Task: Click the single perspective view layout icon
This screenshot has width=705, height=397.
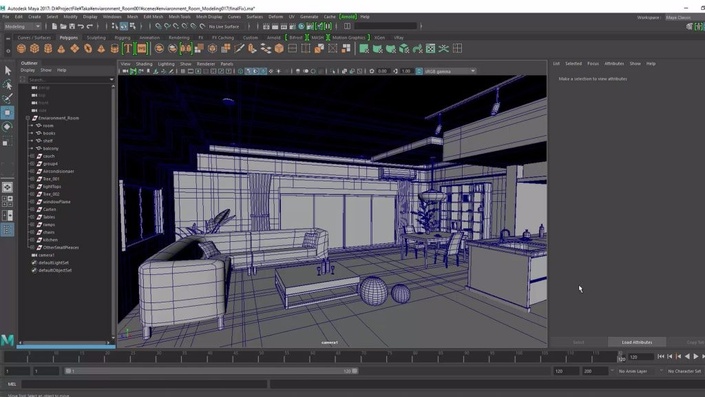Action: [8, 187]
